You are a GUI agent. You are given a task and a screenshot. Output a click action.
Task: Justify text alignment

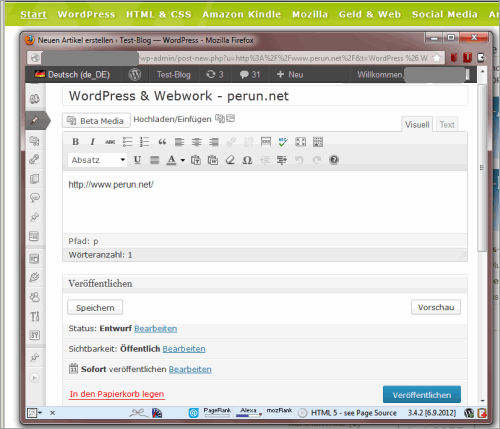[154, 160]
